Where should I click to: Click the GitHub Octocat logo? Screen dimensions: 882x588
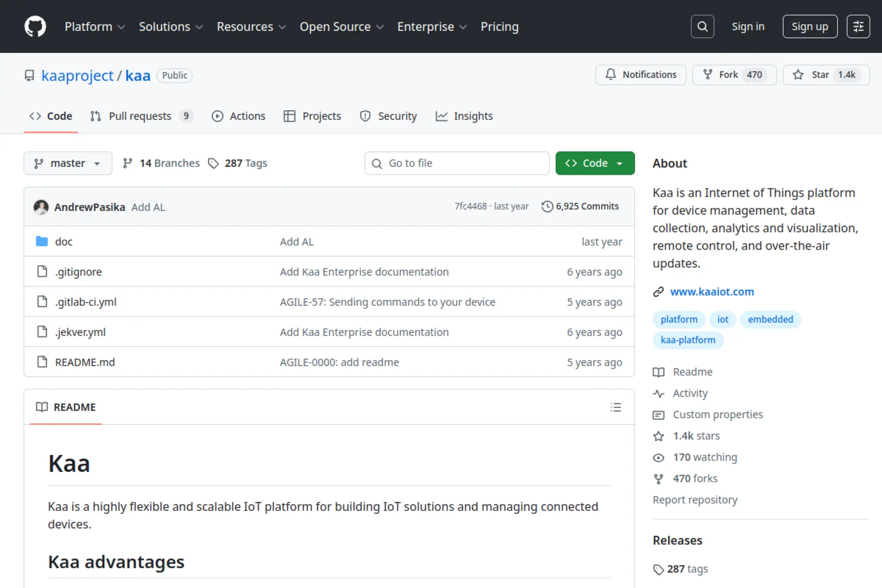tap(35, 26)
